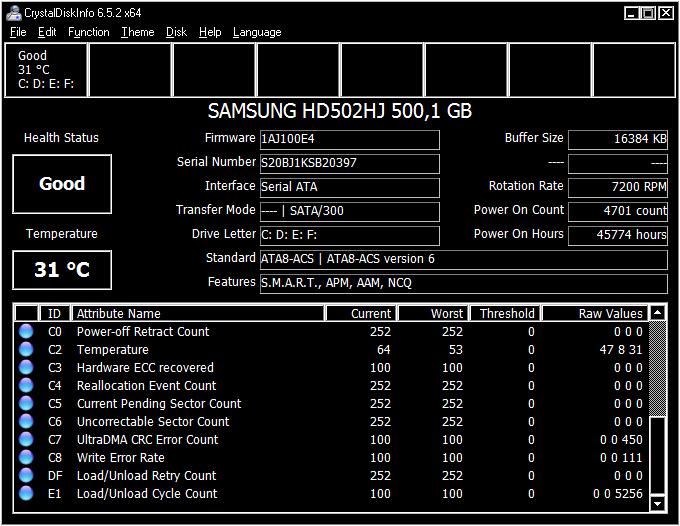Click the Drive Letter field C: D: E: F:
Viewport: 680px width, 526px height.
tap(350, 235)
